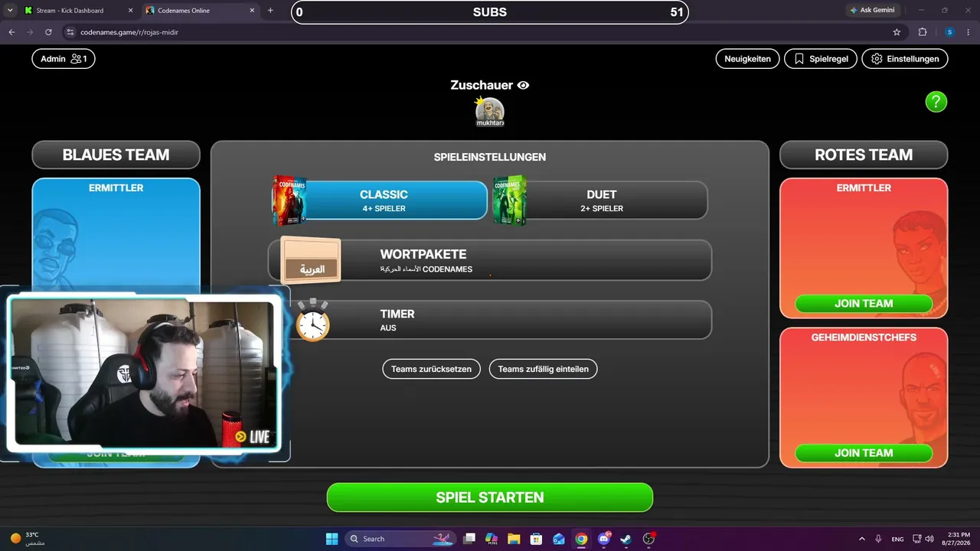The image size is (980, 551).
Task: Open Steam from the taskbar
Action: click(x=626, y=539)
